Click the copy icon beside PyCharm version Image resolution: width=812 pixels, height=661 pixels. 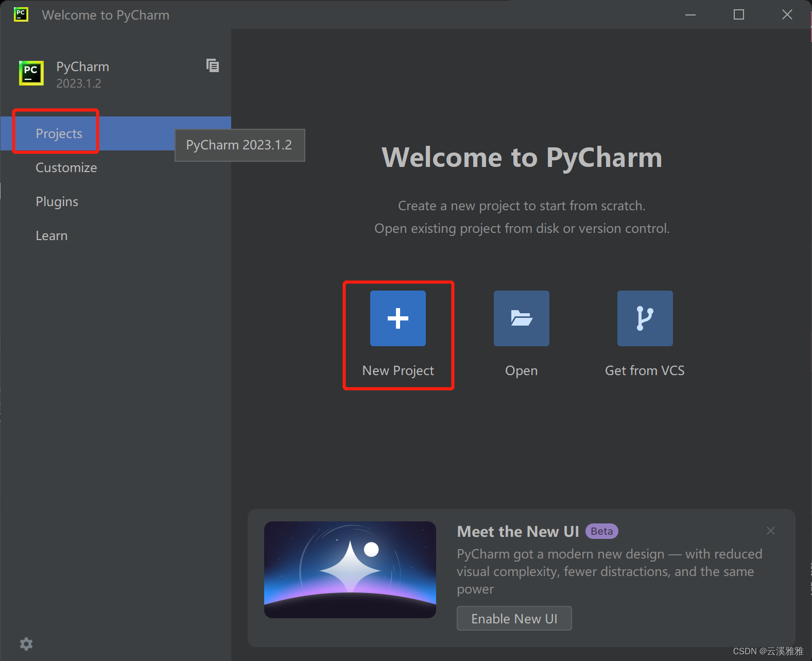(213, 65)
